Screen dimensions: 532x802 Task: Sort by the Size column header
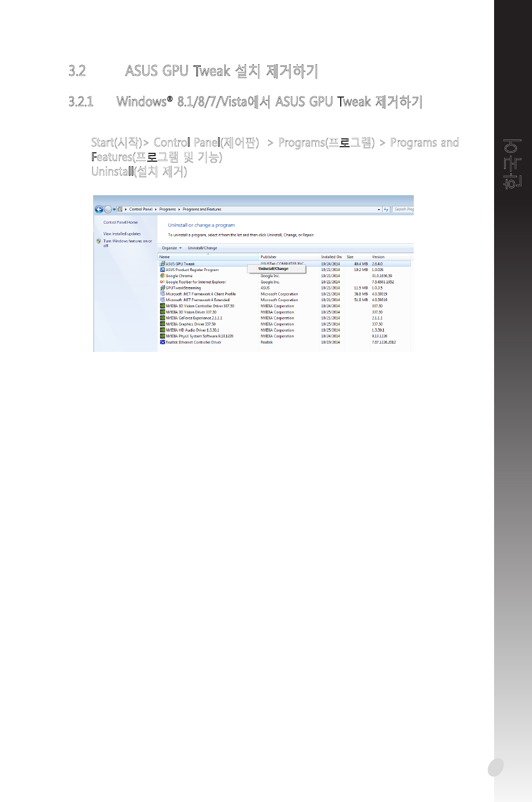357,257
